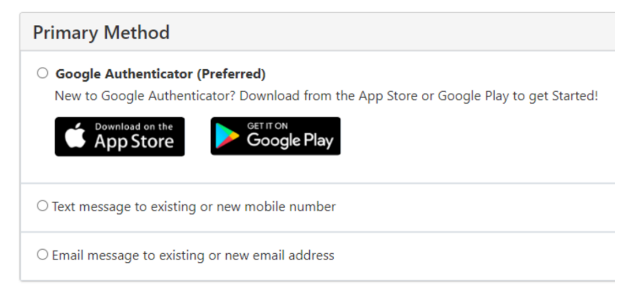Click the GET IT ON text on badge
The image size is (644, 286).
(x=267, y=126)
